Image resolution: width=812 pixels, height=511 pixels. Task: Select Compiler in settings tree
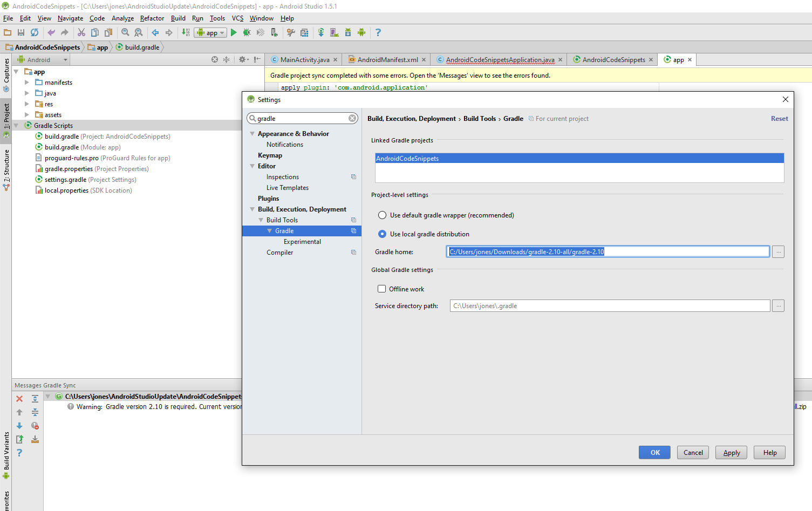click(279, 253)
